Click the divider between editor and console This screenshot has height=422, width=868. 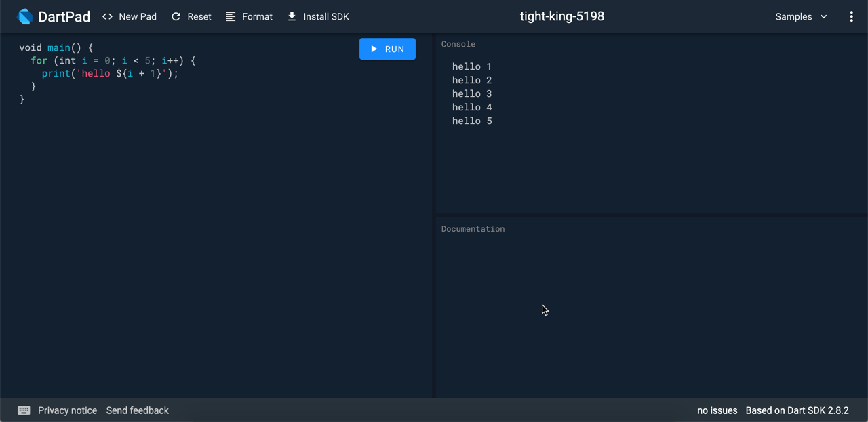tap(434, 215)
